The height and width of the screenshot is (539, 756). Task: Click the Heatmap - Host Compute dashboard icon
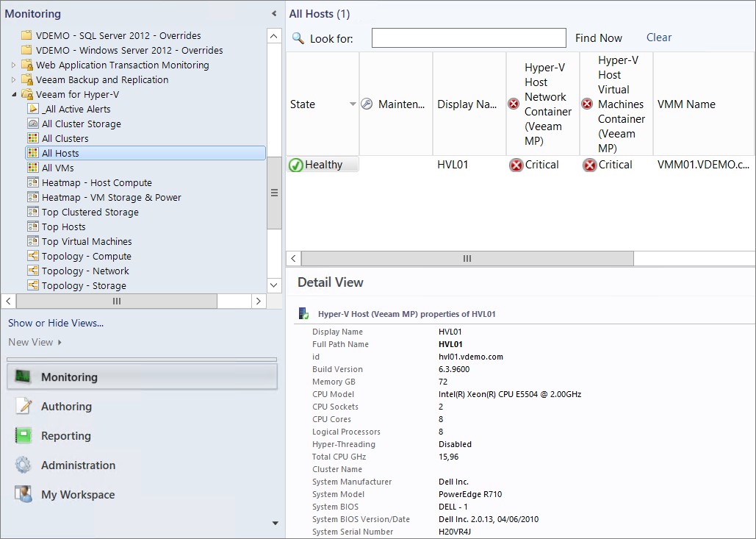pyautogui.click(x=33, y=182)
